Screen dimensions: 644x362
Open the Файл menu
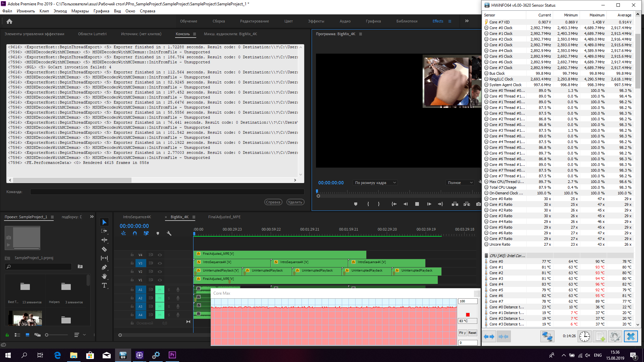click(7, 11)
